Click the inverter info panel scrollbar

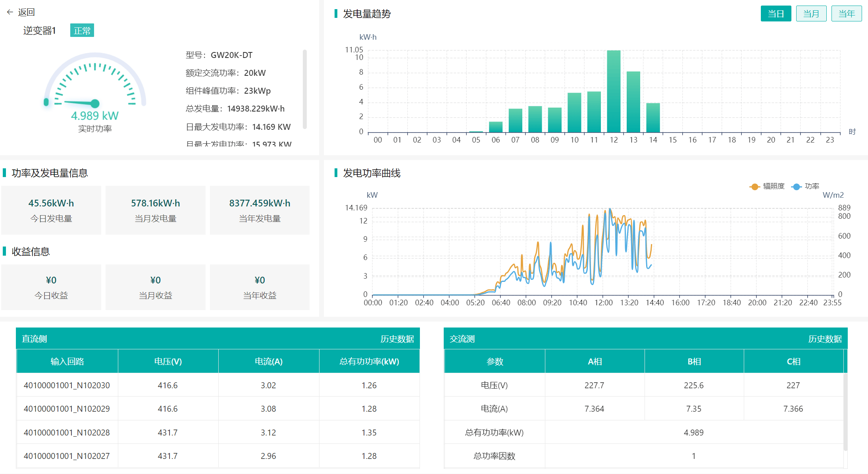click(305, 89)
